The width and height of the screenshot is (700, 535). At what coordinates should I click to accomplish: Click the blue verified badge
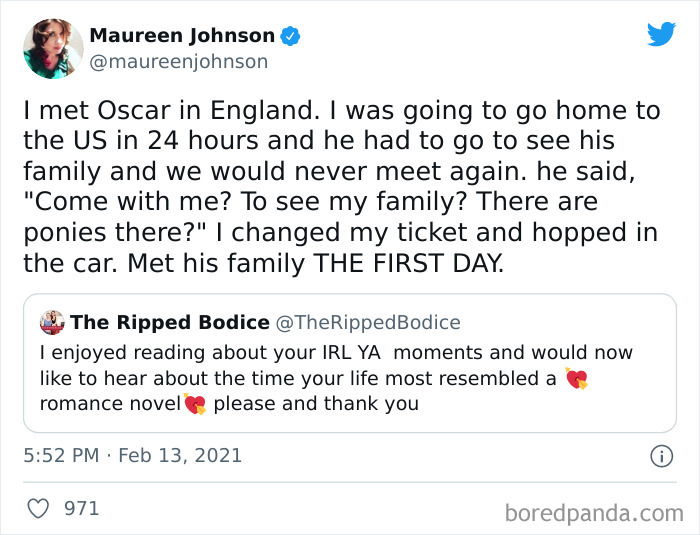[290, 36]
